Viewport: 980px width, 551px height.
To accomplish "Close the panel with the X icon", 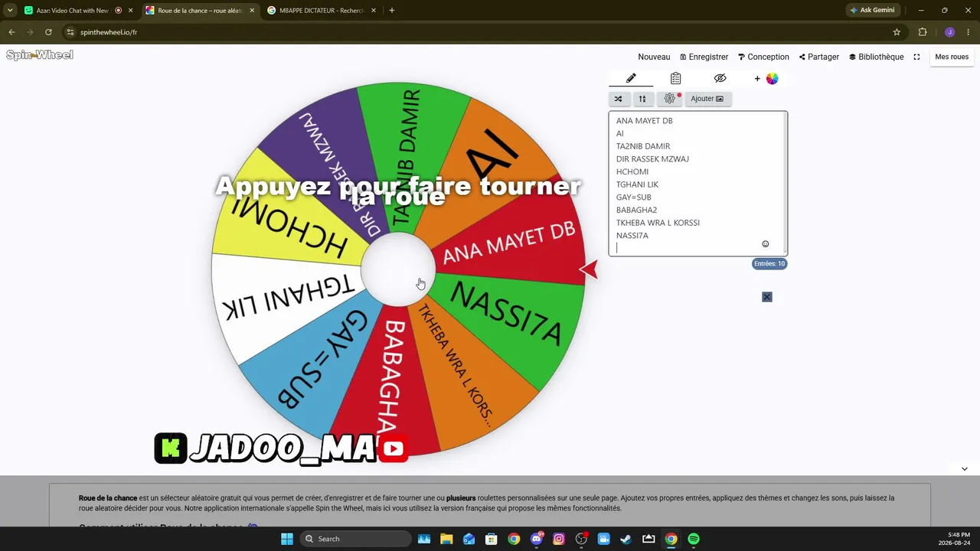I will pyautogui.click(x=767, y=297).
